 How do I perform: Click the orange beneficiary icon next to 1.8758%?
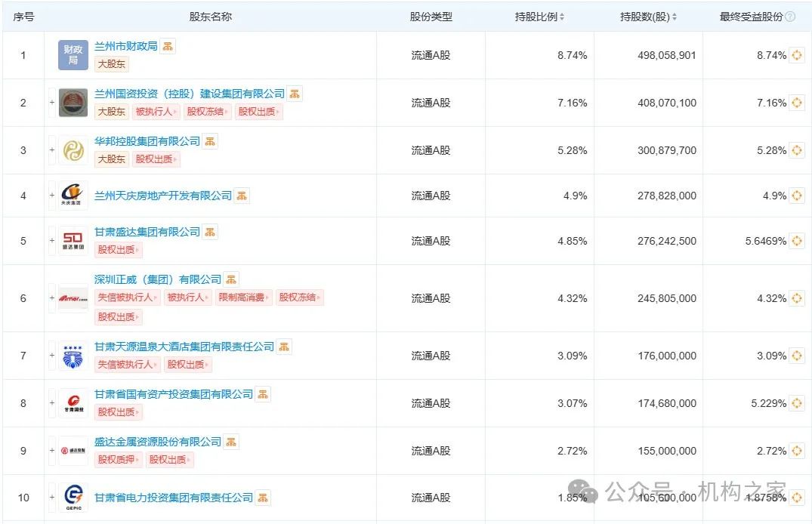797,498
